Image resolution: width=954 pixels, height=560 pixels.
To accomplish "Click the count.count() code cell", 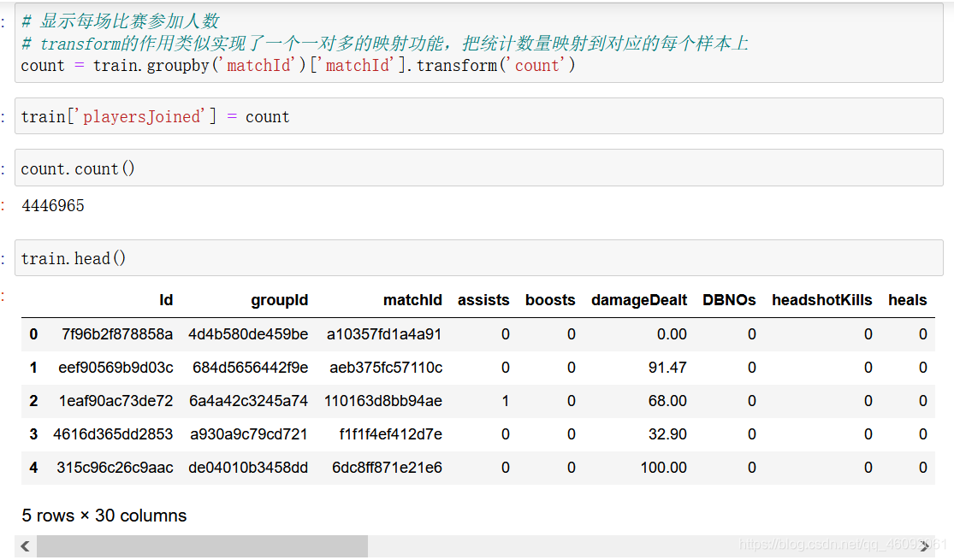I will coord(479,168).
